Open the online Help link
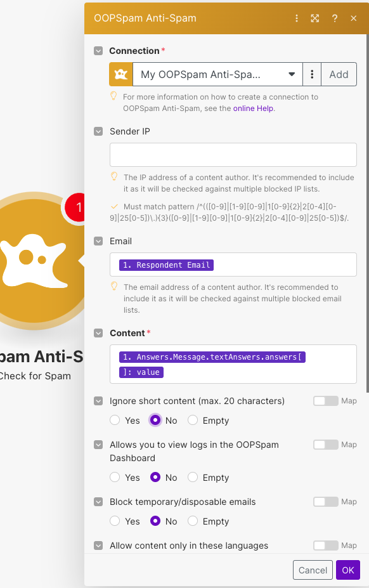Viewport: 369px width, 588px height. 253,108
